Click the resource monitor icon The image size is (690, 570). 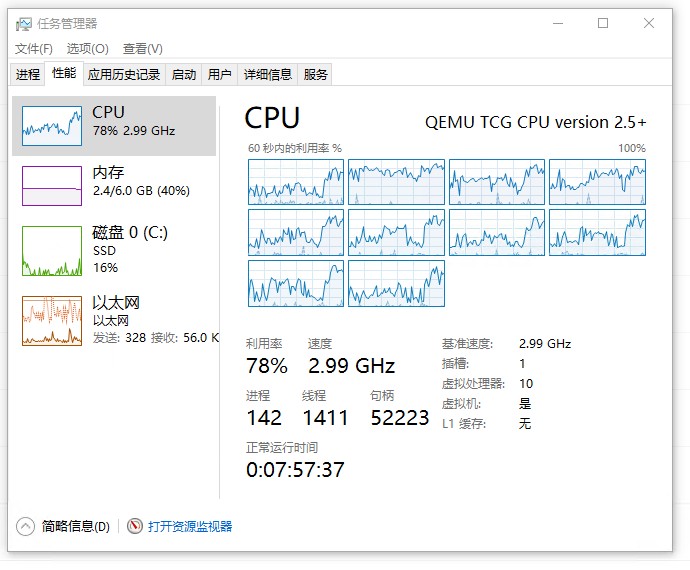click(x=135, y=526)
